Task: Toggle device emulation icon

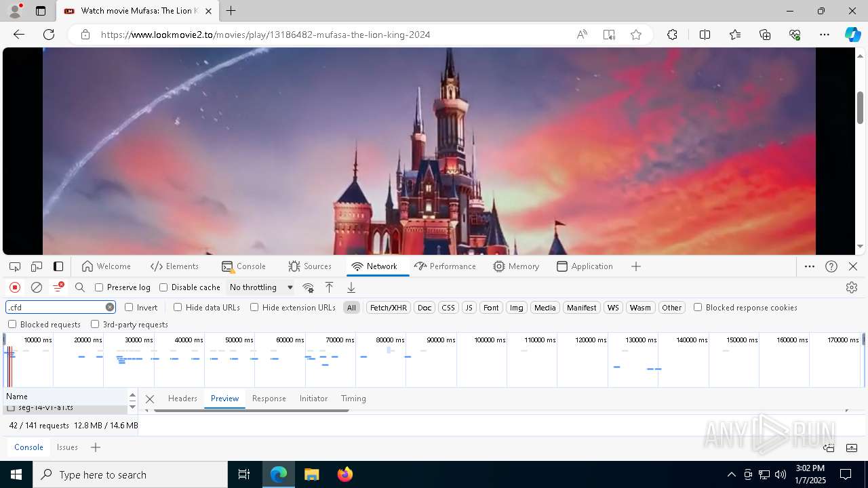Action: [37, 266]
